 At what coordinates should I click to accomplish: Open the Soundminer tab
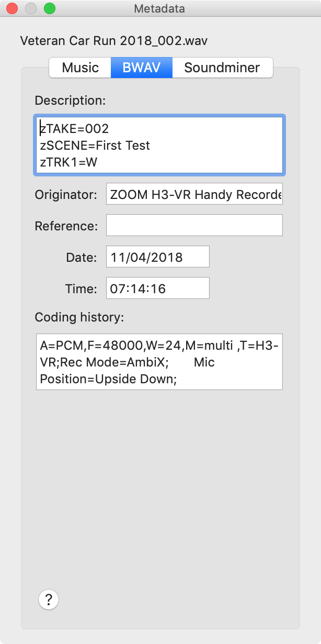click(x=222, y=68)
